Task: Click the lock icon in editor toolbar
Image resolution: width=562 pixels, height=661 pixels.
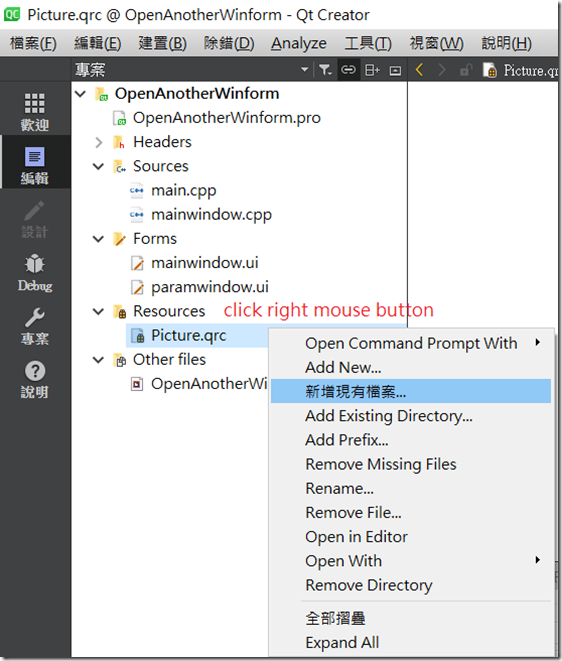Action: [465, 70]
